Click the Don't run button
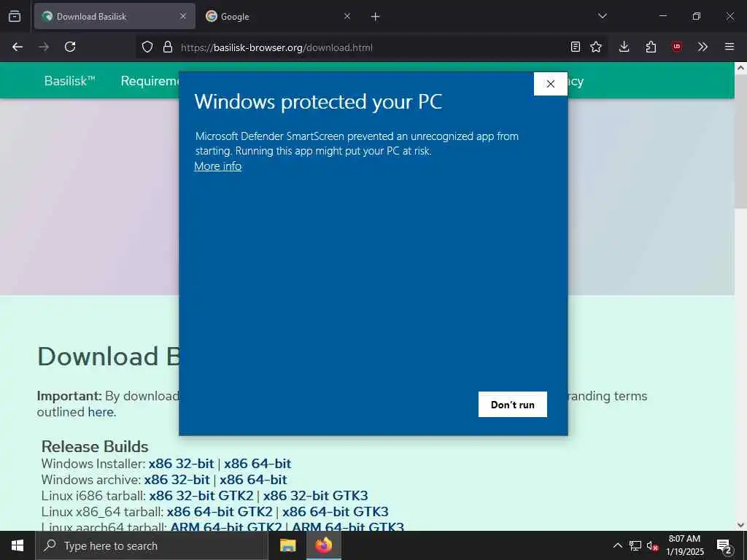Viewport: 747px width, 560px height. pyautogui.click(x=513, y=404)
